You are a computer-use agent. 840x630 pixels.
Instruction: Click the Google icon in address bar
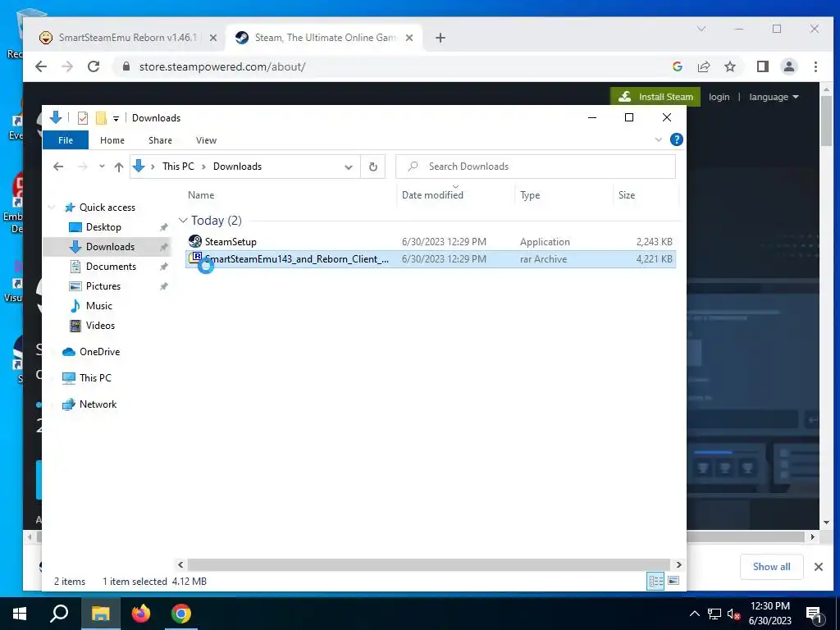[677, 66]
